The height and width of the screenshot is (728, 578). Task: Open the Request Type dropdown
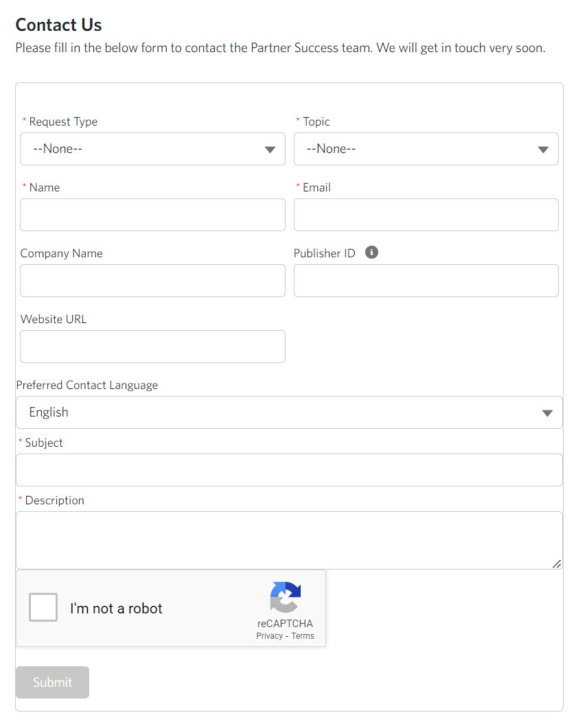pyautogui.click(x=152, y=149)
